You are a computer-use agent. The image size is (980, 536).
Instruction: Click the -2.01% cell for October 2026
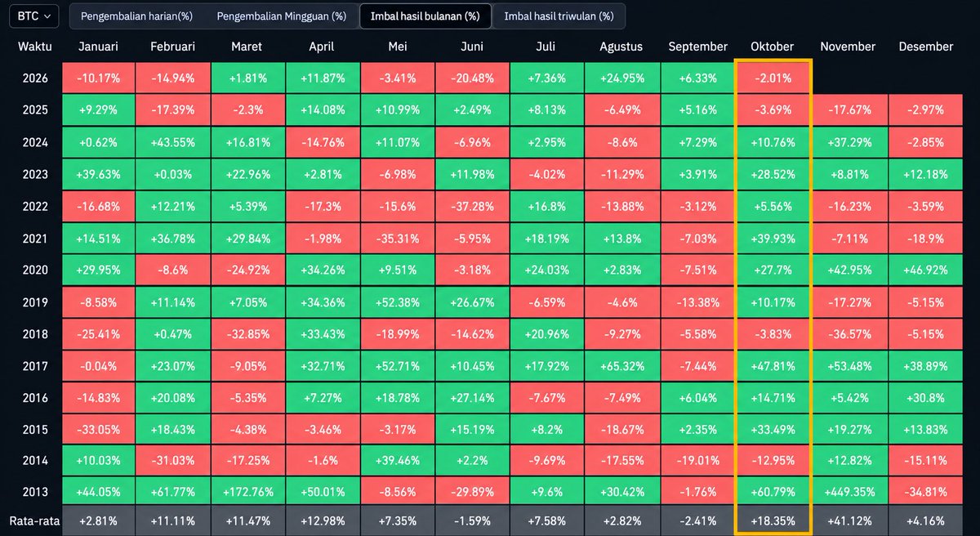click(772, 78)
